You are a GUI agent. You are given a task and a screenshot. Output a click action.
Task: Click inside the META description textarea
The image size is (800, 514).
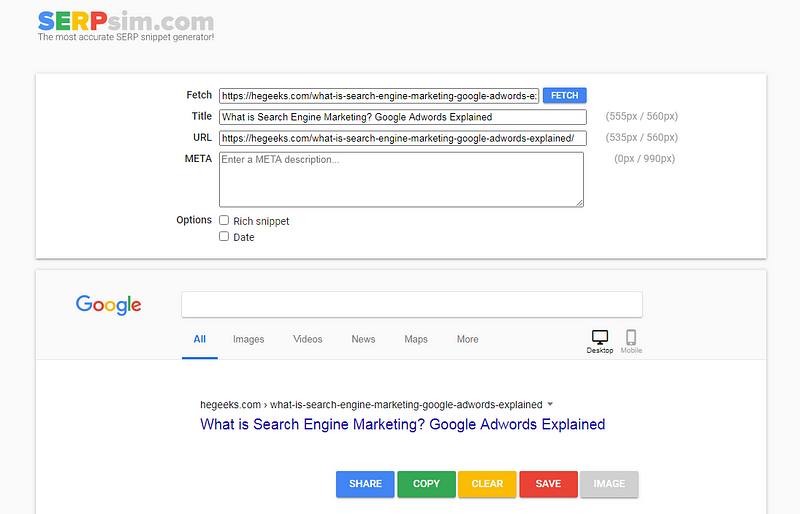coord(401,180)
